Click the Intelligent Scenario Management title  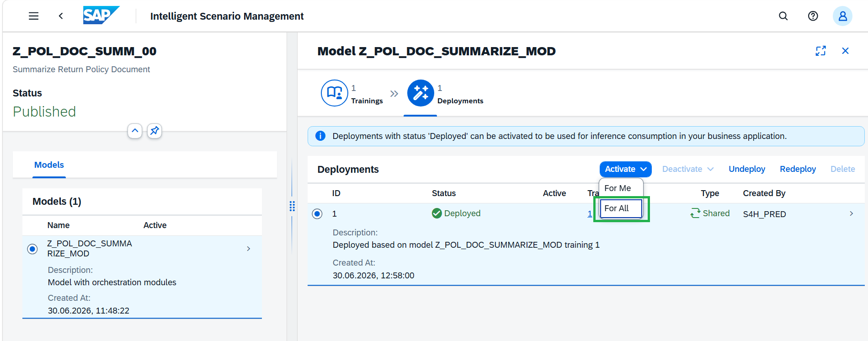[x=227, y=16]
